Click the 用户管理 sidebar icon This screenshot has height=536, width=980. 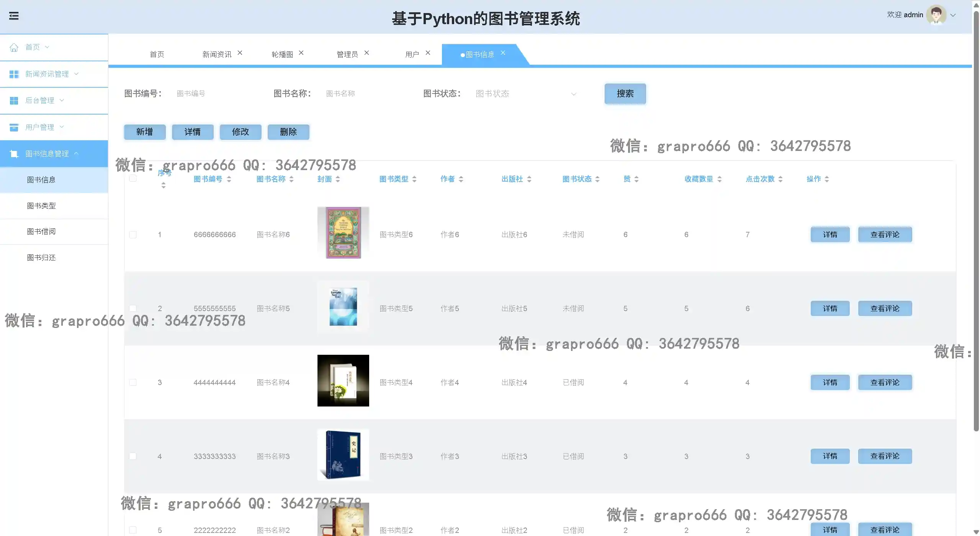[14, 127]
